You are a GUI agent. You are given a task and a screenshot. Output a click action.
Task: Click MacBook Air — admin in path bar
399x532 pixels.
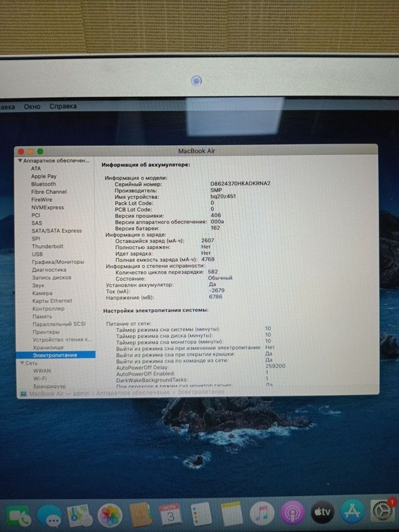click(59, 394)
